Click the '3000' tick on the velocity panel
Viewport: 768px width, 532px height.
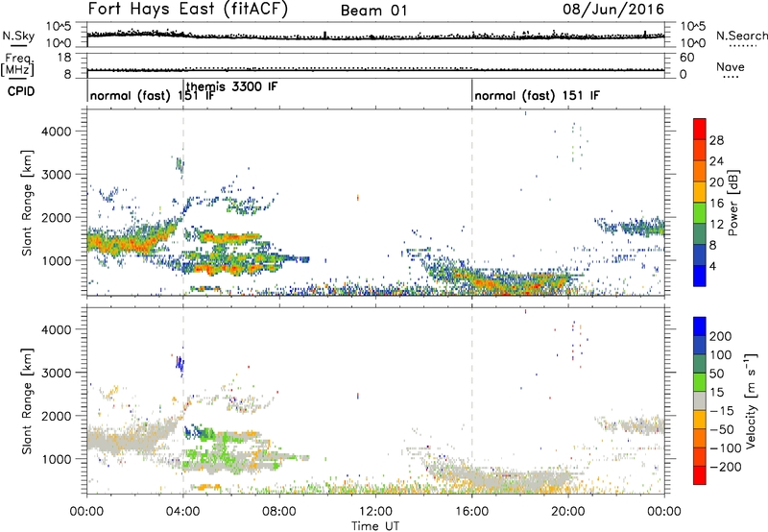[57, 373]
